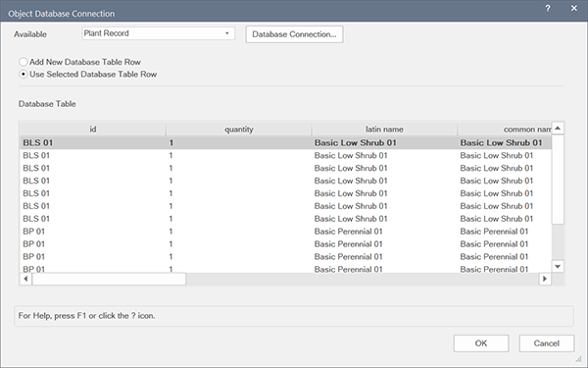588x368 pixels.
Task: Click first Basic Perennial 01 common name
Action: 494,232
